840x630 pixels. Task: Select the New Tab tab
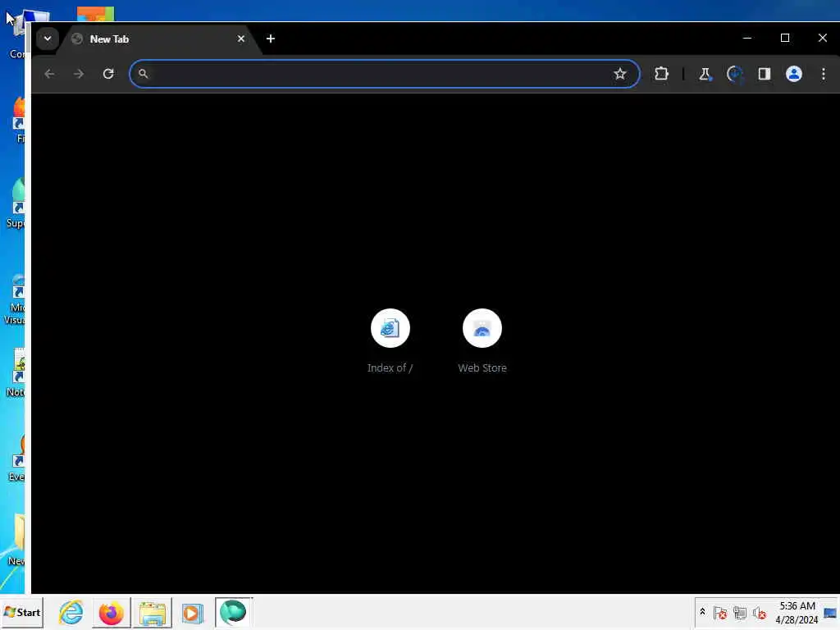[159, 39]
